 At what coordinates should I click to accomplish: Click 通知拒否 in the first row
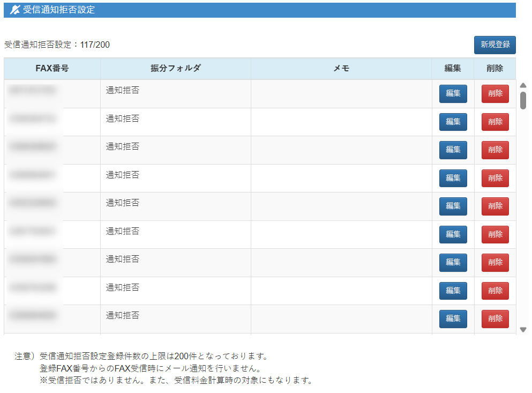(123, 91)
